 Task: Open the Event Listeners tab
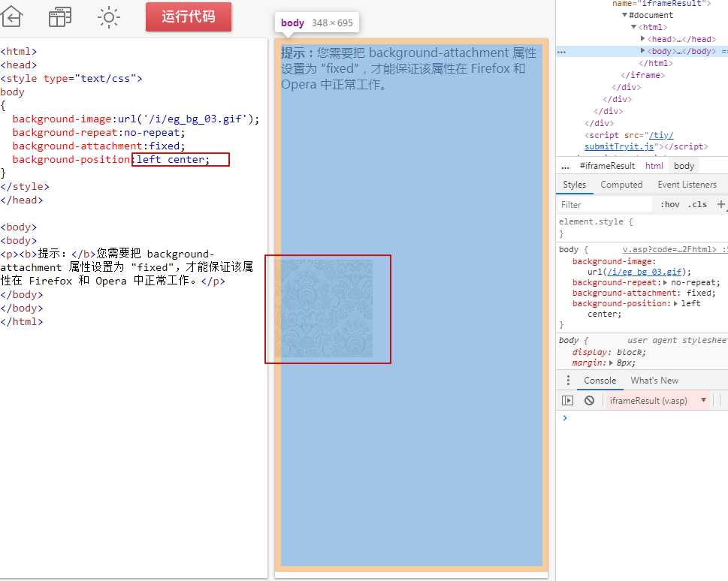pyautogui.click(x=687, y=185)
